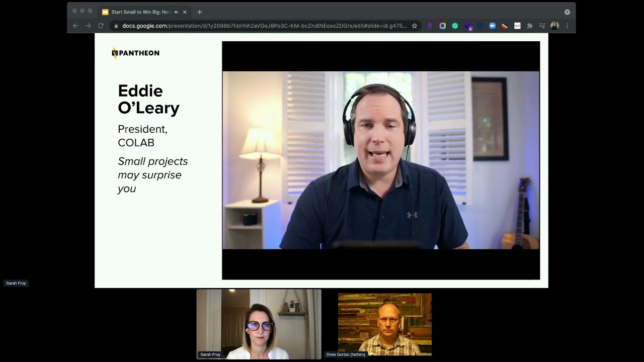Open the media control playlist icon

point(542,26)
